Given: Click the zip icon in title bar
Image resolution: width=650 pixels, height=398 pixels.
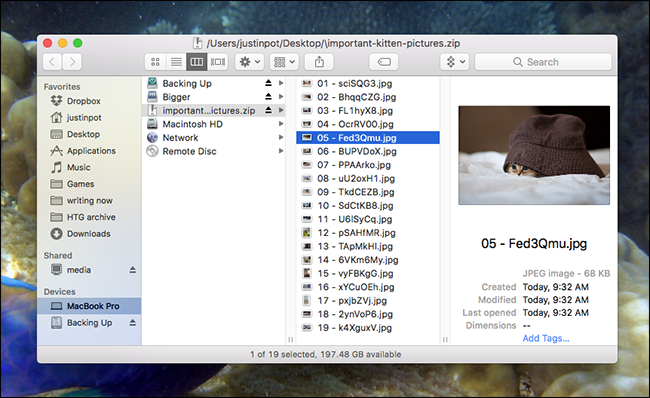Looking at the screenshot, I should click(198, 43).
